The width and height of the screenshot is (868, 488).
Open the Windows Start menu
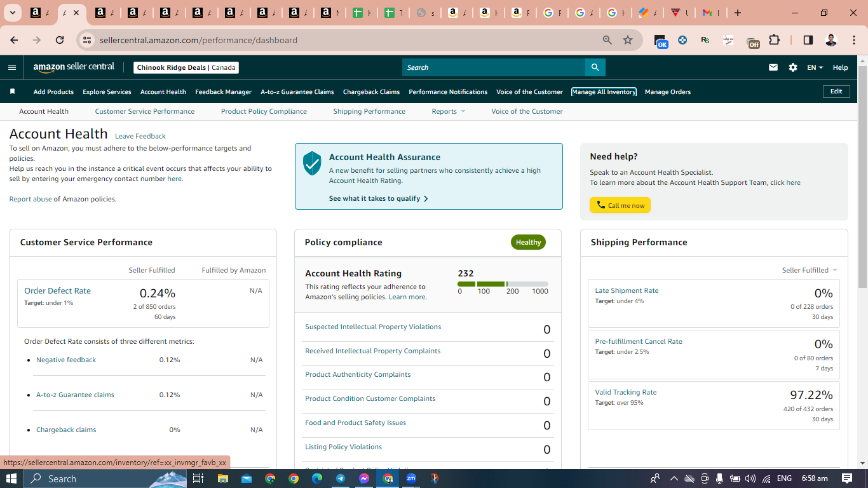pyautogui.click(x=11, y=478)
